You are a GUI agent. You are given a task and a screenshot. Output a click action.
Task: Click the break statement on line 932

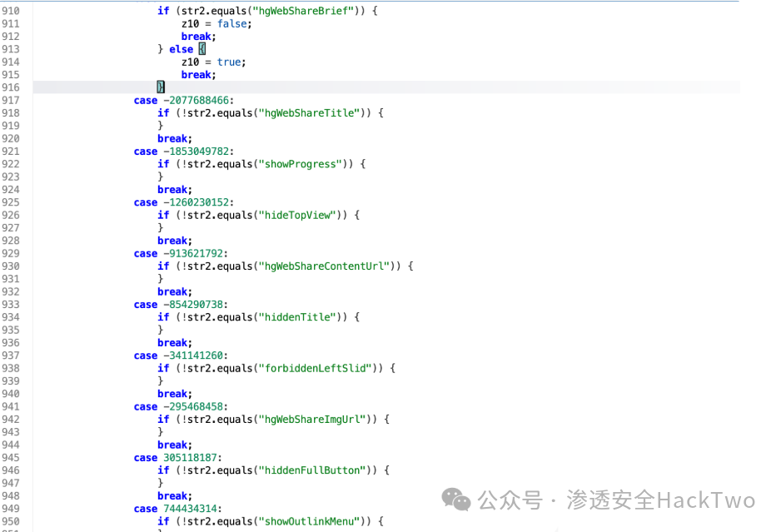point(174,292)
